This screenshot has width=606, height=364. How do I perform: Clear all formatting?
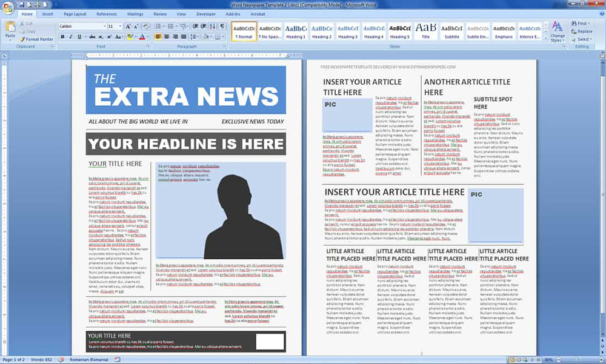point(145,26)
